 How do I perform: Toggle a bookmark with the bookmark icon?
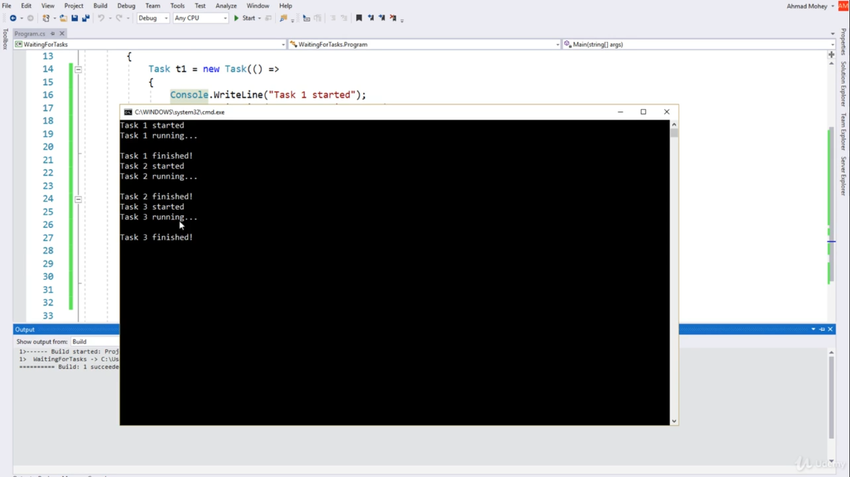click(x=359, y=18)
